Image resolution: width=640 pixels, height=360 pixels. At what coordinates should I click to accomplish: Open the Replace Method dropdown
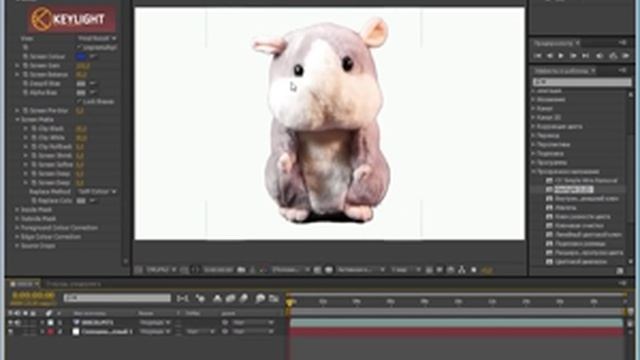(x=97, y=191)
